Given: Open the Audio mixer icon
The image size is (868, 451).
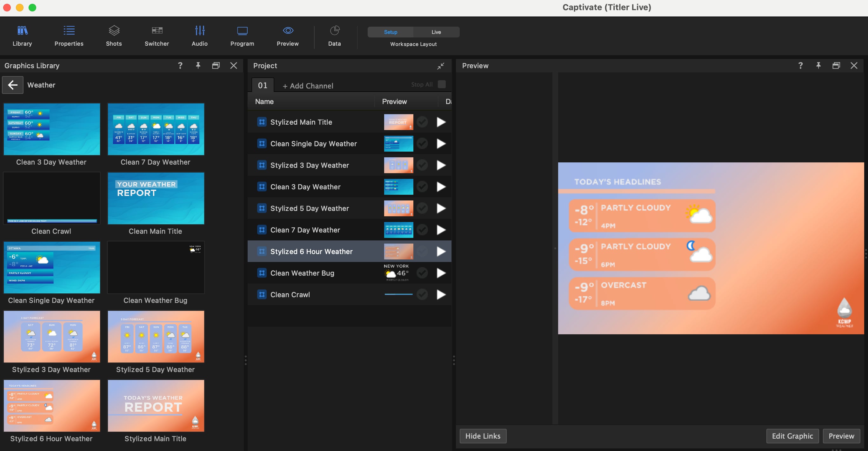Looking at the screenshot, I should 199,36.
